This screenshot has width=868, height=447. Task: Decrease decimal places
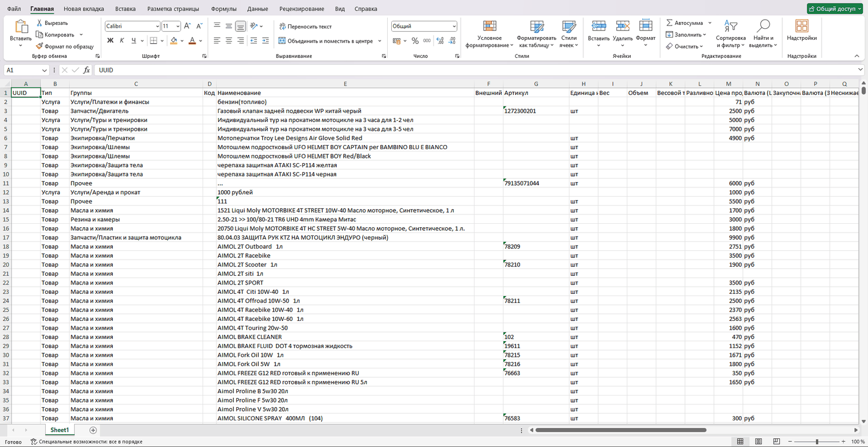[x=452, y=41]
